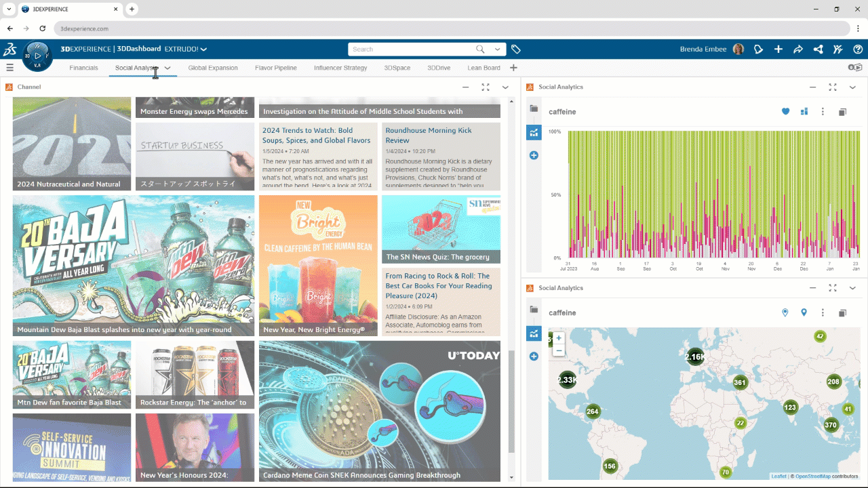This screenshot has height=488, width=868.
Task: Open the tags (6WTags) icon
Action: [516, 49]
